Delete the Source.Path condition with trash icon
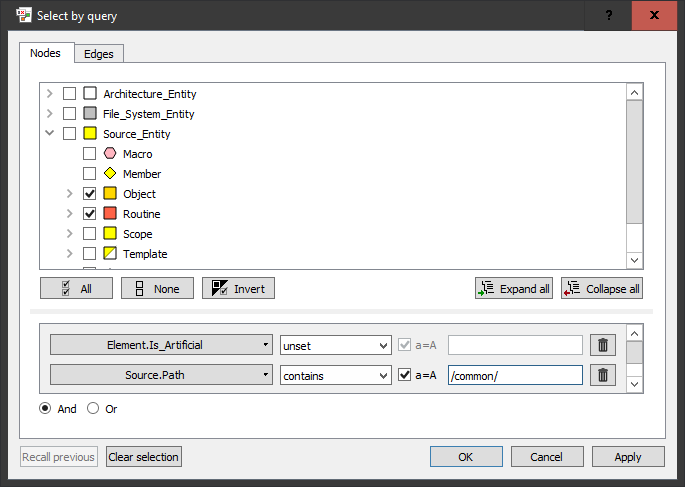 coord(603,375)
